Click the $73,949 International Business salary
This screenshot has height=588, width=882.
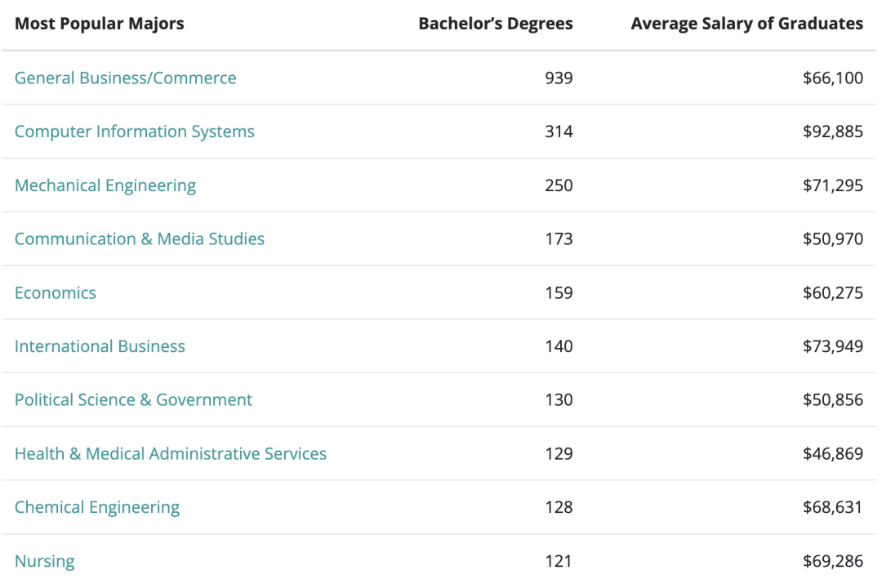click(x=832, y=346)
